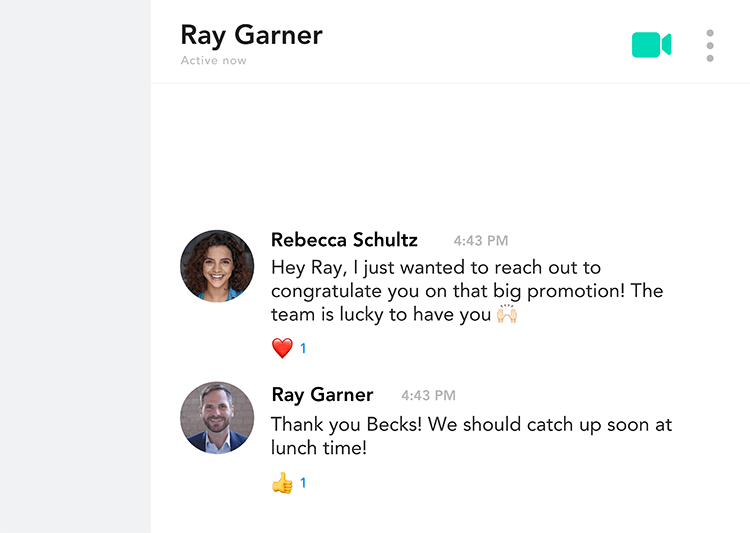Open the three-dot more options menu

tap(710, 45)
